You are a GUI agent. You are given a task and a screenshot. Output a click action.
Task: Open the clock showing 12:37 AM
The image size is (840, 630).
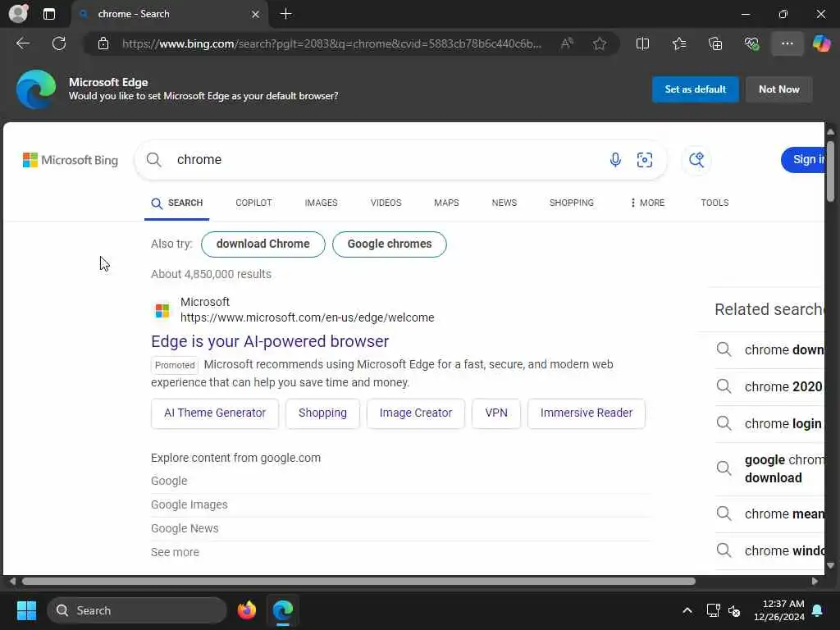coord(779,610)
